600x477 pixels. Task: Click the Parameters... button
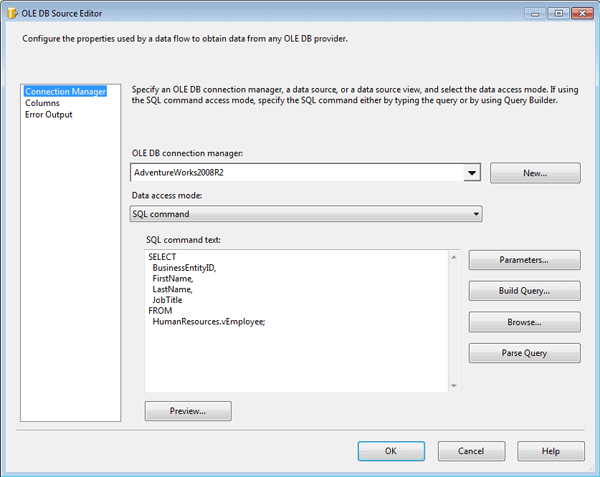click(x=524, y=260)
